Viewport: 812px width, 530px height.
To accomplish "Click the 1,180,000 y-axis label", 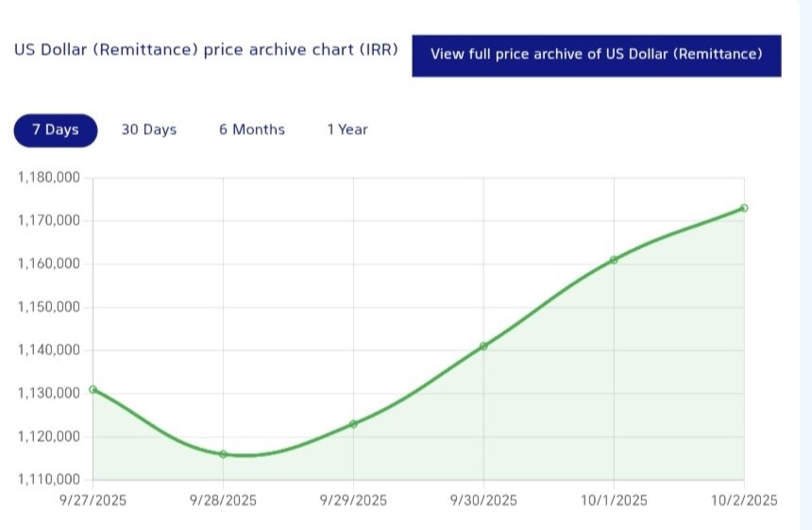I will pyautogui.click(x=50, y=178).
